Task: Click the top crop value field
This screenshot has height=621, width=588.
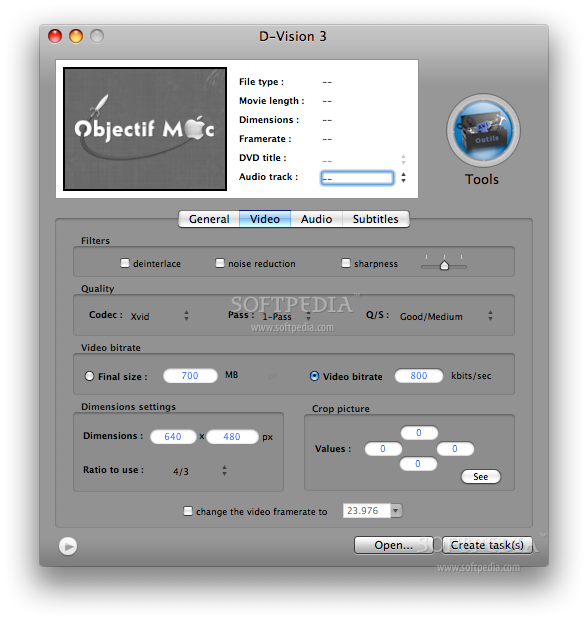Action: (419, 432)
